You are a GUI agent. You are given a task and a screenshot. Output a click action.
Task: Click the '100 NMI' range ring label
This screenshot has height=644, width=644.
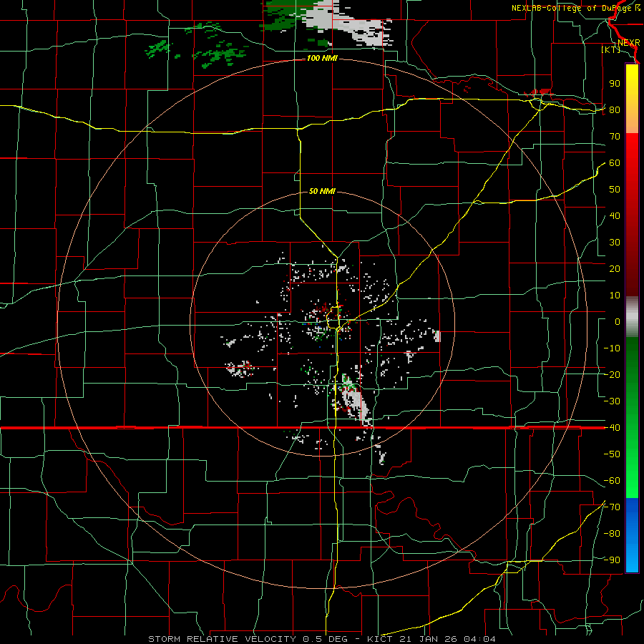coord(322,59)
